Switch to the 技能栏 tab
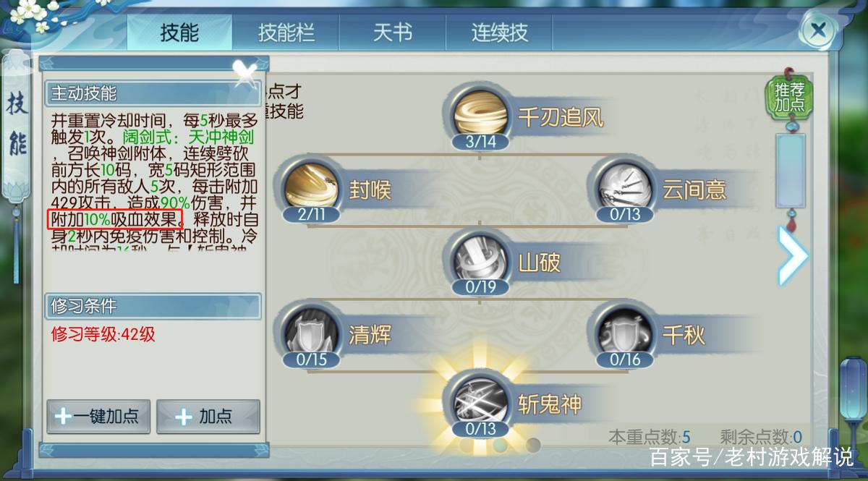Screen dimensions: 868x481 click(x=286, y=33)
